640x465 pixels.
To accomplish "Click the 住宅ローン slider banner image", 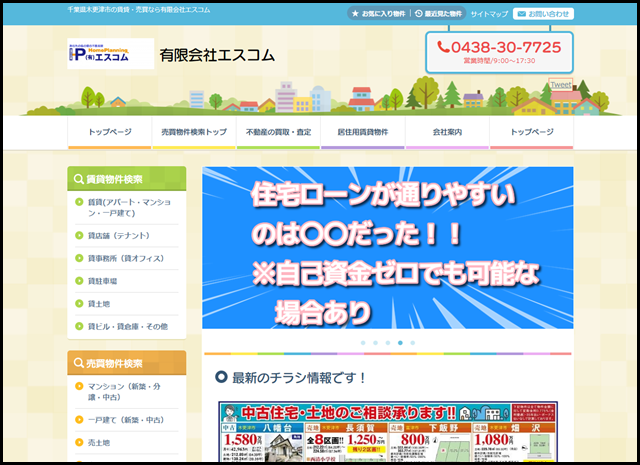I will tap(388, 247).
